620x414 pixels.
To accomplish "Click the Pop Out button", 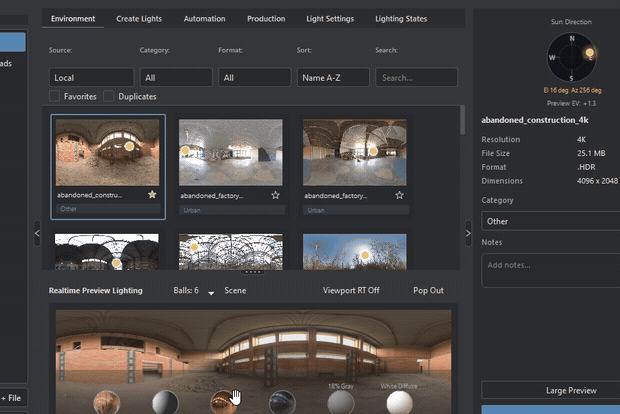I will point(428,291).
